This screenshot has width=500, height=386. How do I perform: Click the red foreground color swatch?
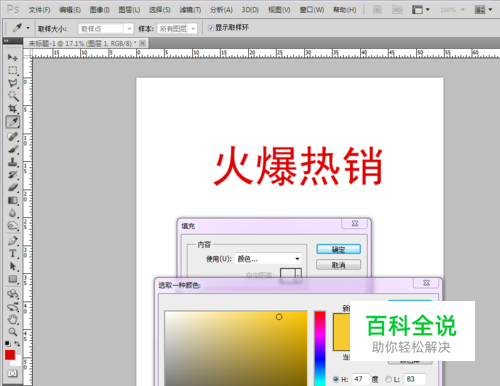9,355
